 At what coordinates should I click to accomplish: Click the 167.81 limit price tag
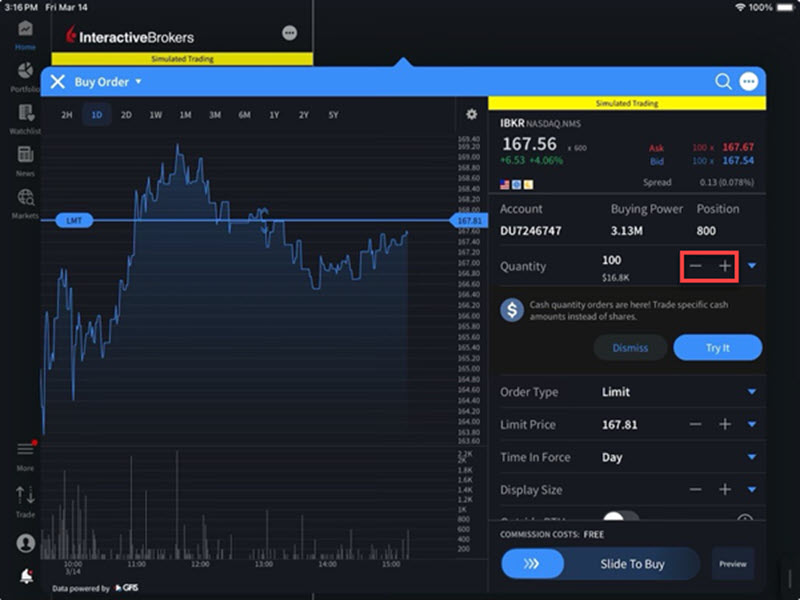469,220
